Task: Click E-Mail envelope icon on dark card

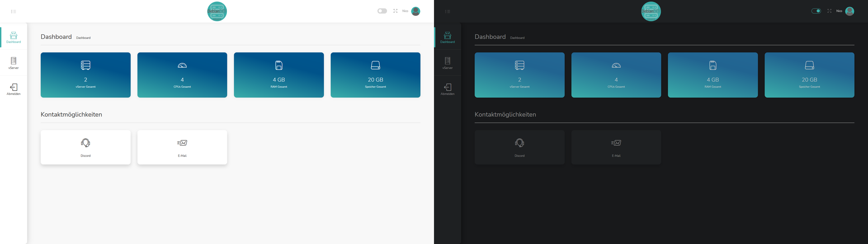Action: pyautogui.click(x=616, y=143)
